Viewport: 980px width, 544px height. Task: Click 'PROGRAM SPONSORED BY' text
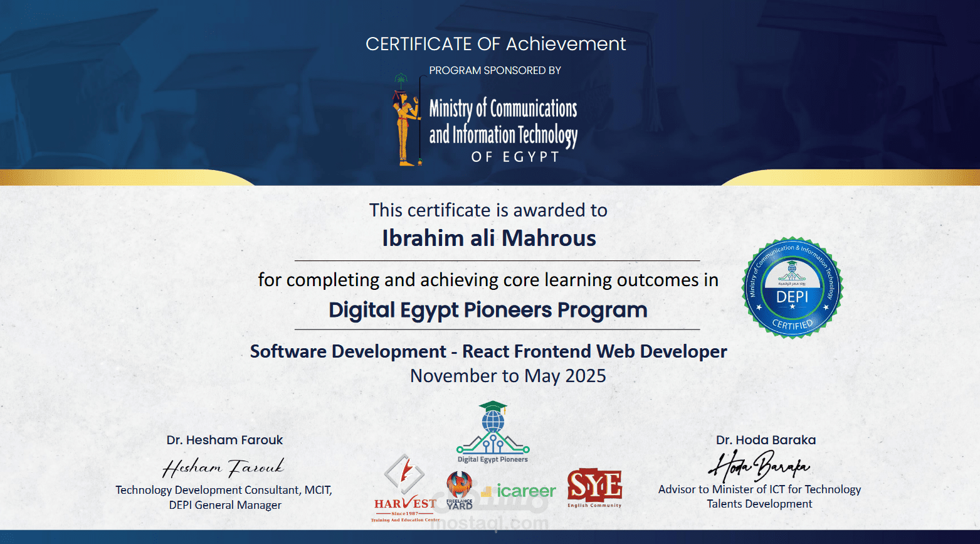495,70
